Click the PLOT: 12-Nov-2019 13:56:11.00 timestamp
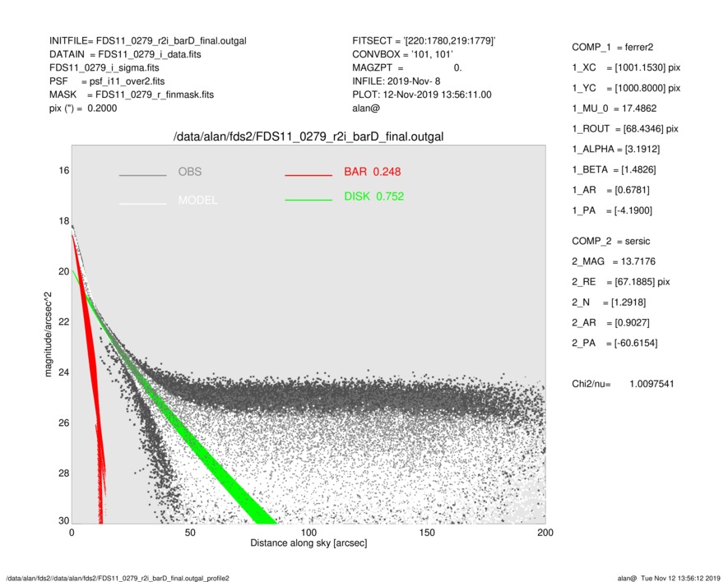This screenshot has width=728, height=582. [421, 95]
